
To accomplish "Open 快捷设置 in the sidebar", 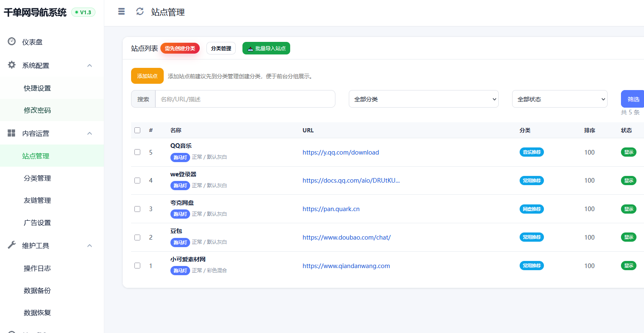I will pyautogui.click(x=52, y=88).
